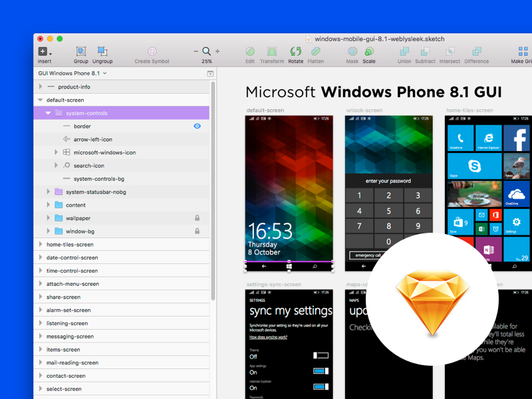Click the Store tile
Image resolution: width=532 pixels, height=399 pixels.
460,222
